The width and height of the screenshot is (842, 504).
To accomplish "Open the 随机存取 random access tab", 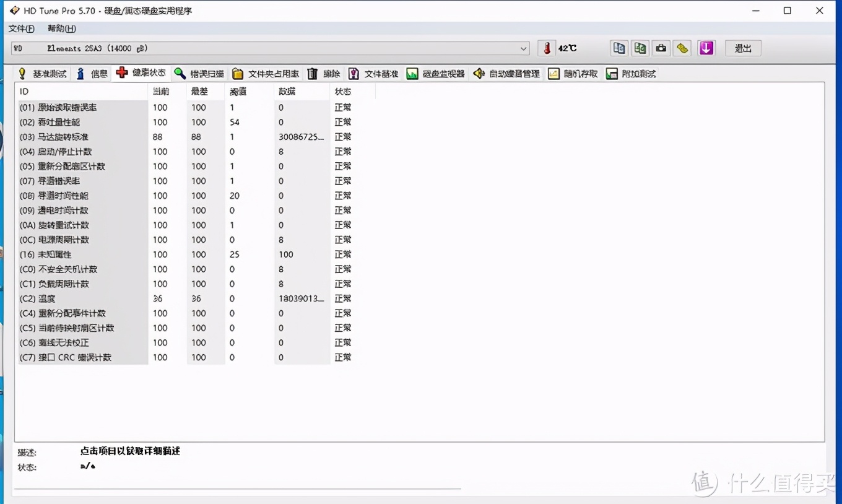I will click(x=573, y=74).
